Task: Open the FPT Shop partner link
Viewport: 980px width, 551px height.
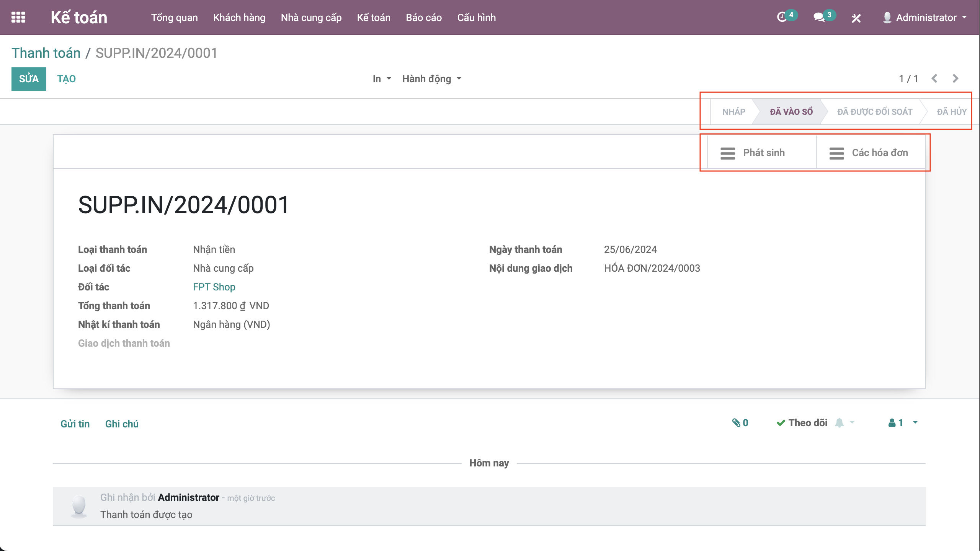Action: (x=214, y=287)
